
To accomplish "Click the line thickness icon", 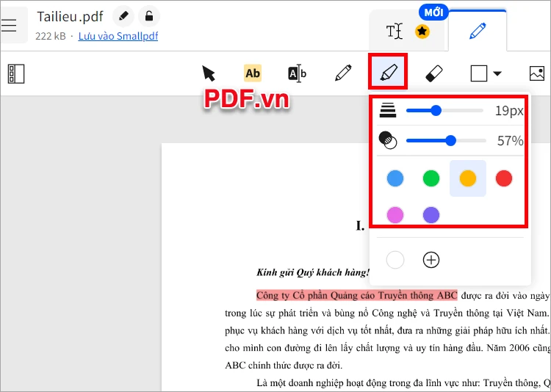I will click(388, 110).
